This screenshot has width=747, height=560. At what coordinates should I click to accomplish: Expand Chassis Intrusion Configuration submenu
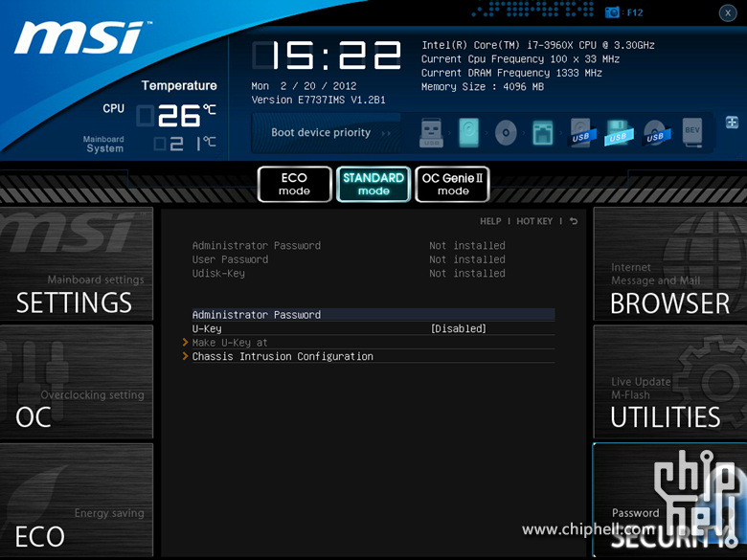click(x=283, y=356)
